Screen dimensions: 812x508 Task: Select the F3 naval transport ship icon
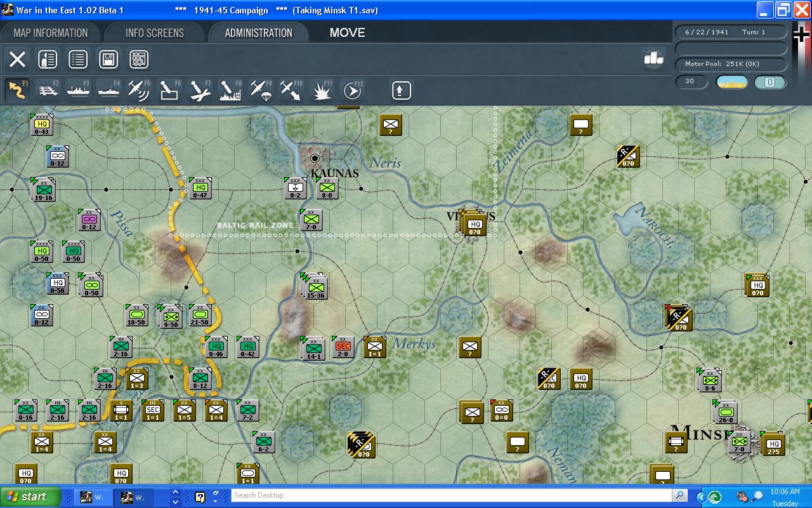(x=79, y=91)
